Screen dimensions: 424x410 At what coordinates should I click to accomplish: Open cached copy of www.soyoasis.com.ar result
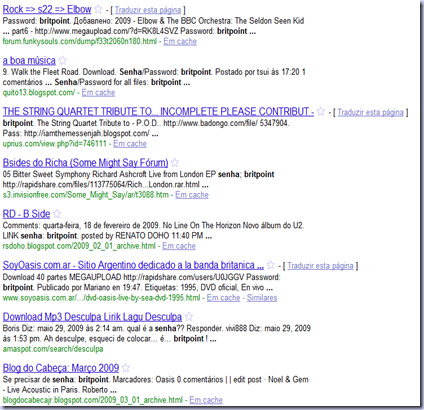click(223, 298)
